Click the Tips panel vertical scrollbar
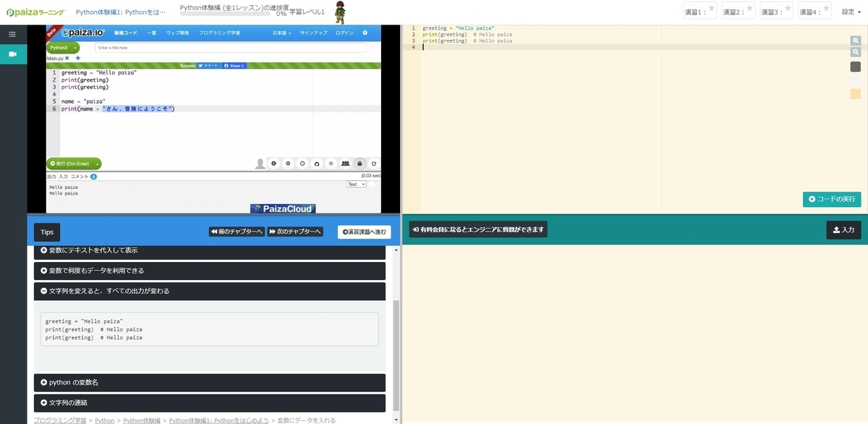 click(396, 356)
